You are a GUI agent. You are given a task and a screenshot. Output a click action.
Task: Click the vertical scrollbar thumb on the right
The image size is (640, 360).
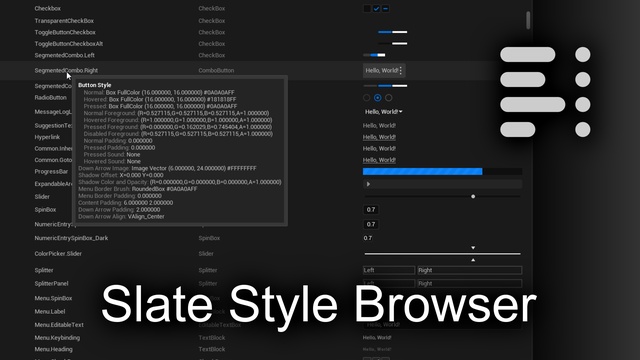coord(528,20)
